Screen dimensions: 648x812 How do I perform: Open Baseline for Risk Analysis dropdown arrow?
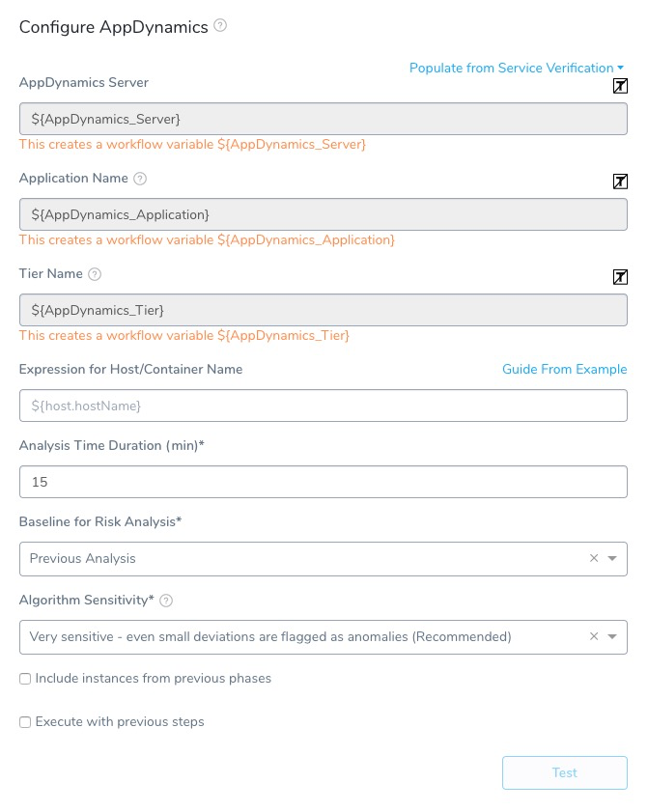click(612, 559)
